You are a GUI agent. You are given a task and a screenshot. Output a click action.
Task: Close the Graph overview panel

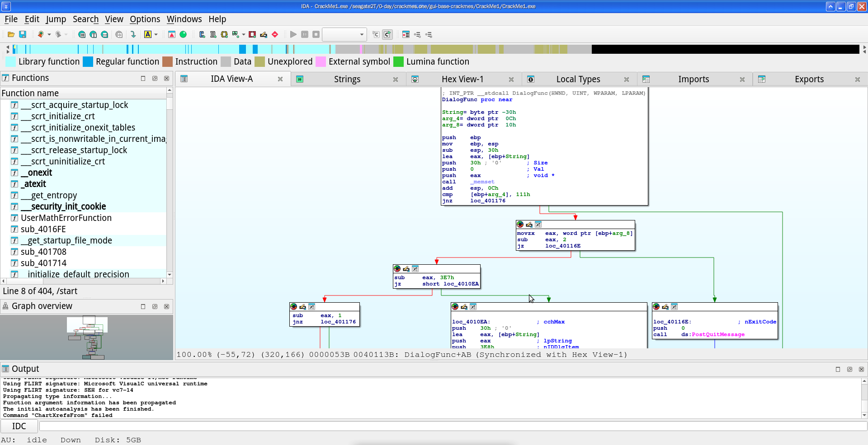coord(167,306)
